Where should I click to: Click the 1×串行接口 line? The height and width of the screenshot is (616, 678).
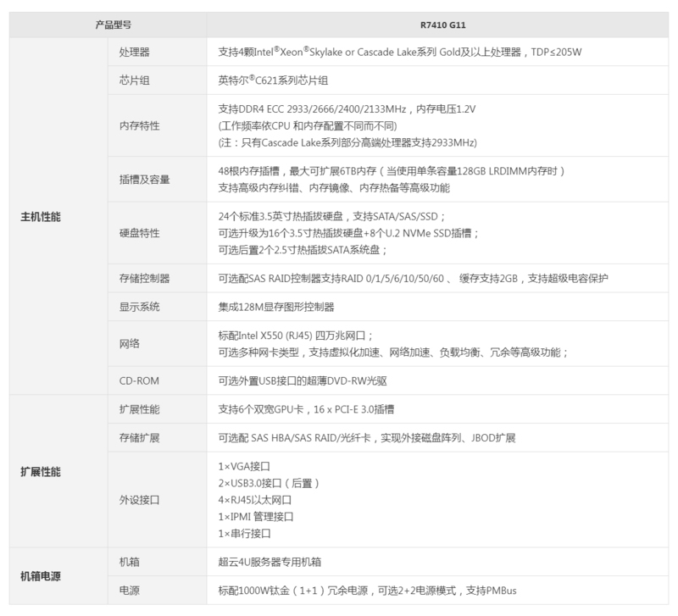click(x=245, y=534)
